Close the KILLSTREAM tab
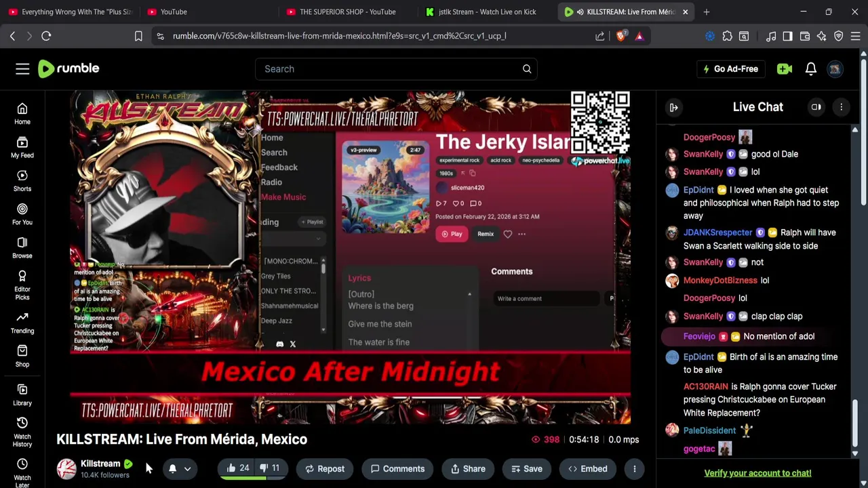Viewport: 868px width, 488px height. click(x=685, y=12)
